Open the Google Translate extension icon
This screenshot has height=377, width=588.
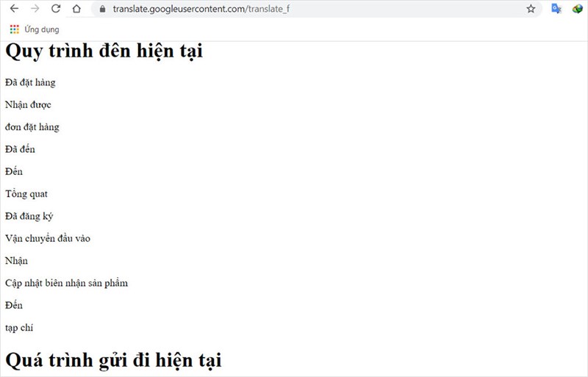point(556,9)
